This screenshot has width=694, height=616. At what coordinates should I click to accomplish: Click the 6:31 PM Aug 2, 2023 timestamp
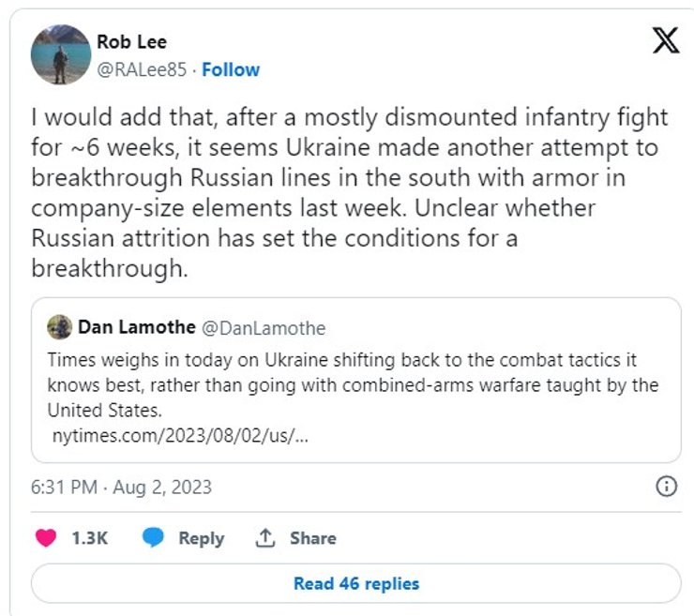(x=121, y=487)
